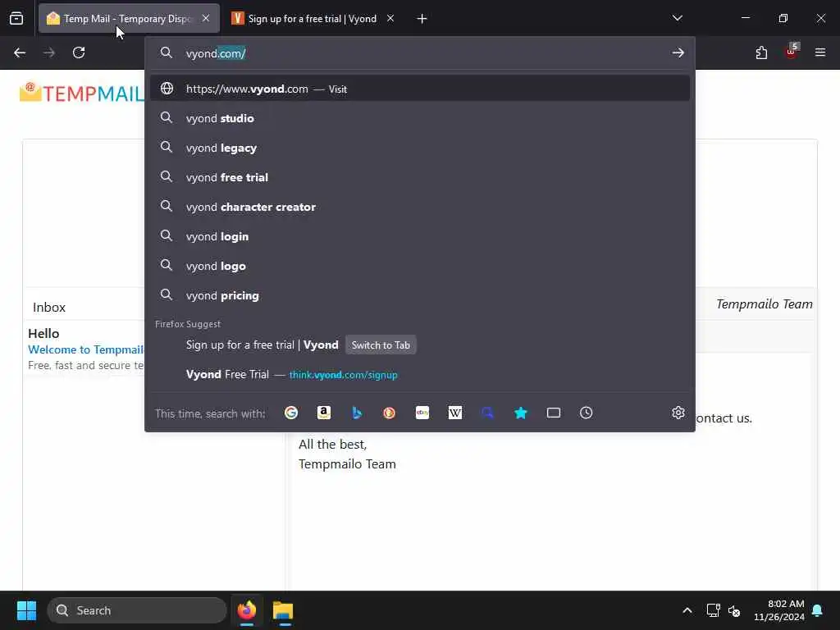Show hidden system tray icons

pos(687,610)
